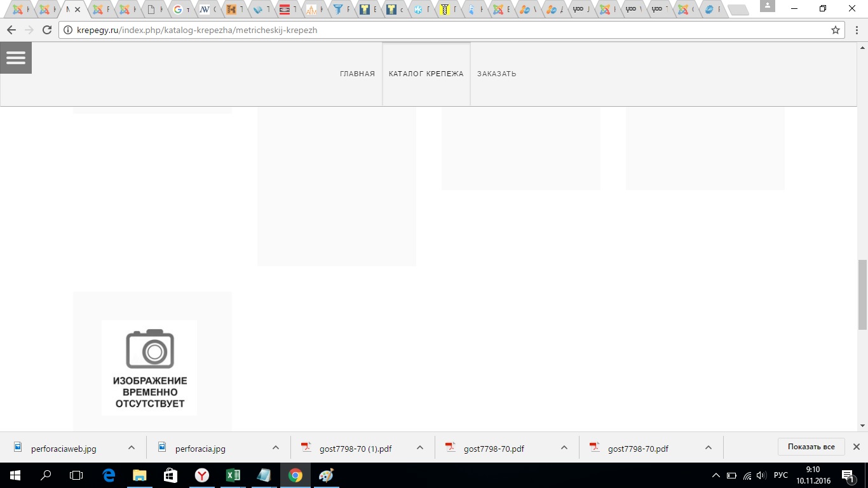Image resolution: width=868 pixels, height=488 pixels.
Task: Click the Показать все button
Action: [x=811, y=447]
